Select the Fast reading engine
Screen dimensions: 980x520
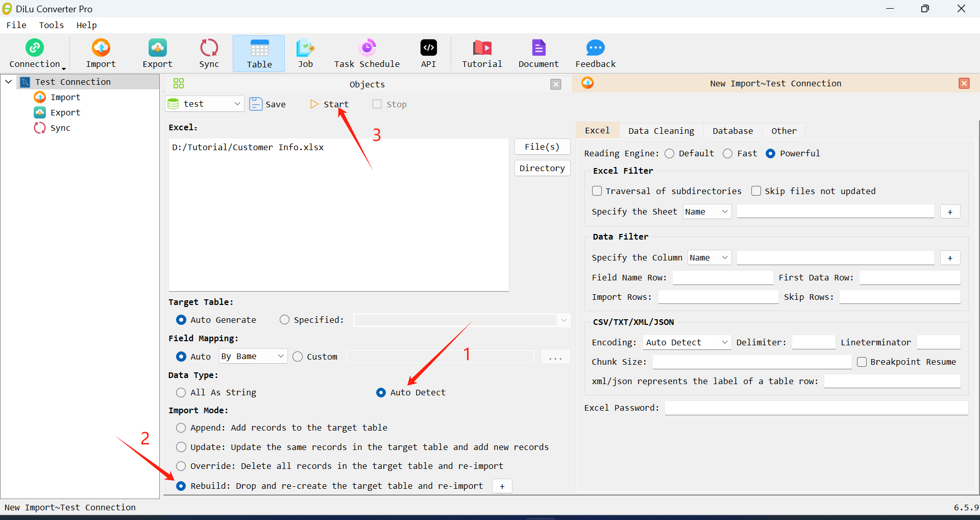(x=728, y=154)
